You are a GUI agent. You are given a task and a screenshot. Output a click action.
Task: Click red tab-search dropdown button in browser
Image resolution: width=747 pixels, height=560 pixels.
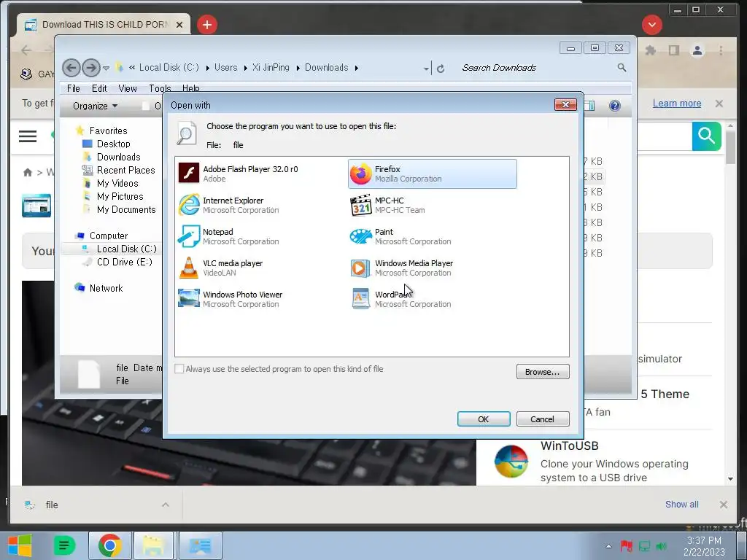pyautogui.click(x=651, y=25)
